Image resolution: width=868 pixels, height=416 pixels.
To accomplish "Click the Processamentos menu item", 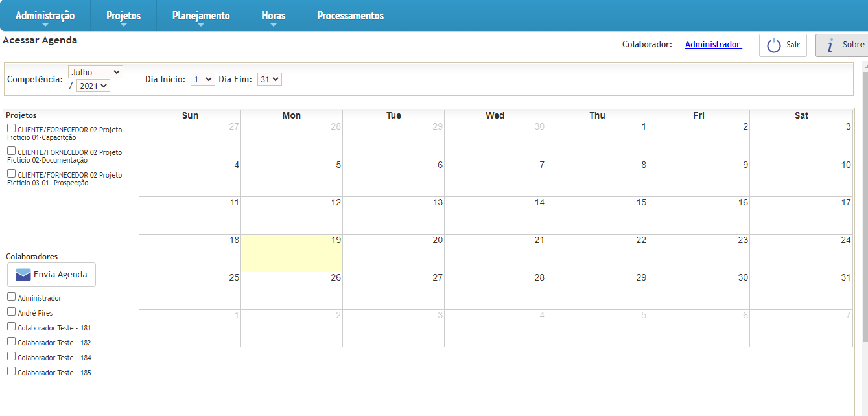I will click(x=350, y=16).
